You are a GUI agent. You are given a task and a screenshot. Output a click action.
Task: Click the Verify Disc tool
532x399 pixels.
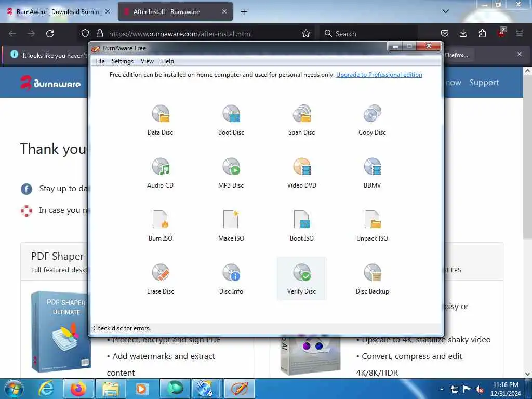(302, 279)
